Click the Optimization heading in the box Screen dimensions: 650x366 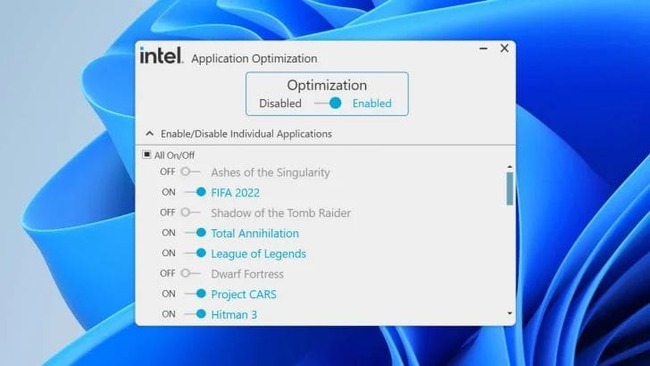[327, 85]
